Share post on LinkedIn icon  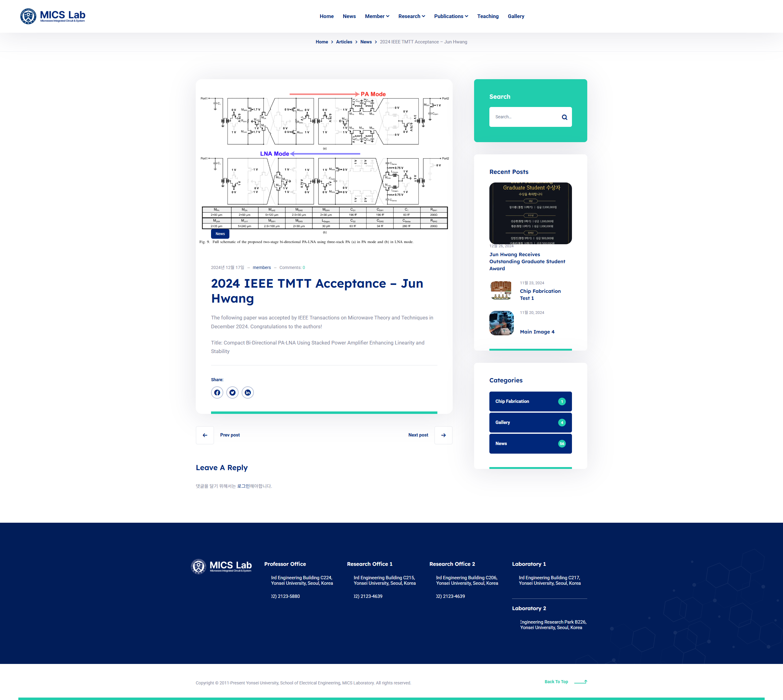[248, 392]
